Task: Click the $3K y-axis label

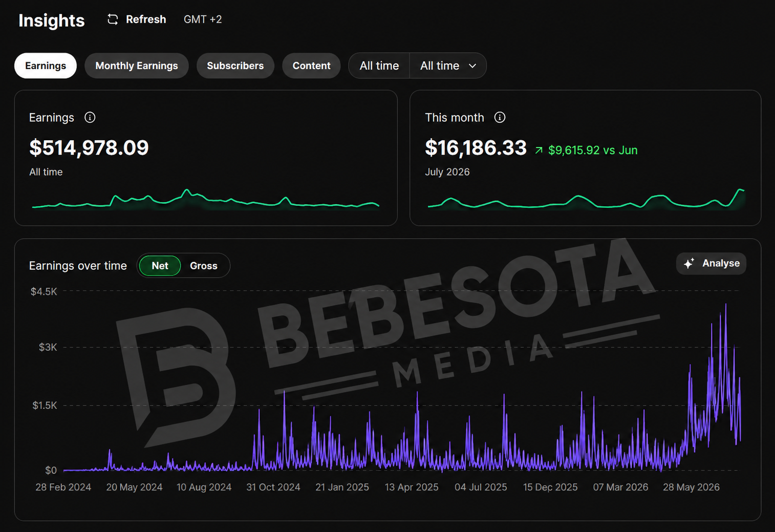Action: click(48, 347)
